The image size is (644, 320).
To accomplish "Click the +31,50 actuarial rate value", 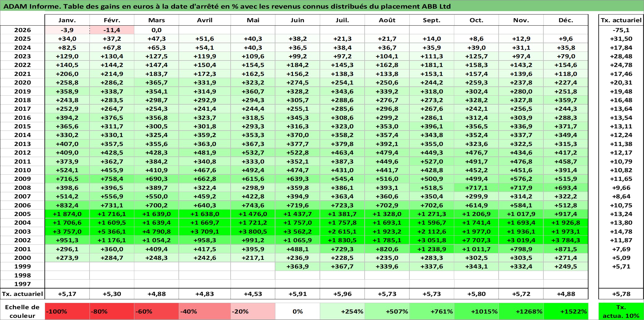I will click(x=621, y=39).
